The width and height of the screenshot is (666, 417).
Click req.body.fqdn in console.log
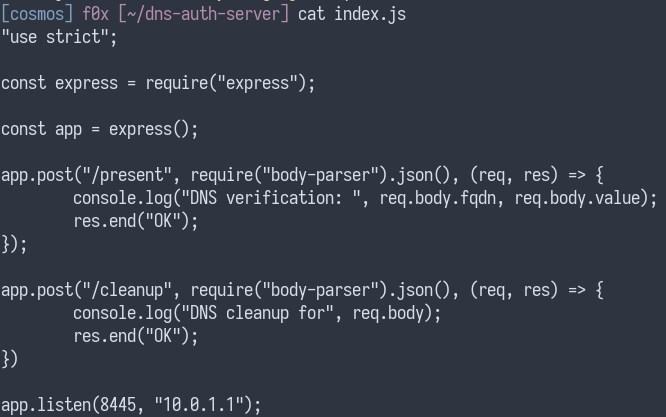click(437, 198)
